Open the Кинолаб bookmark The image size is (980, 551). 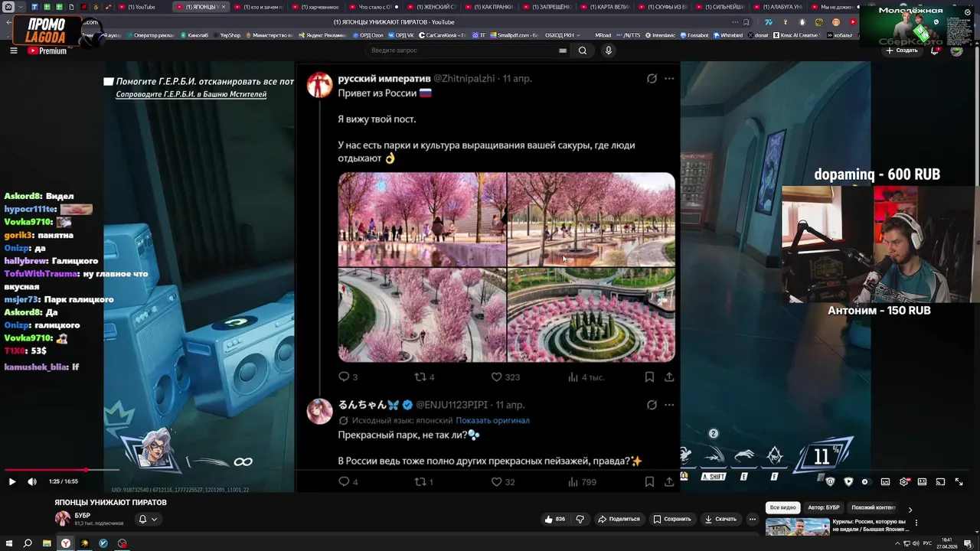point(194,35)
